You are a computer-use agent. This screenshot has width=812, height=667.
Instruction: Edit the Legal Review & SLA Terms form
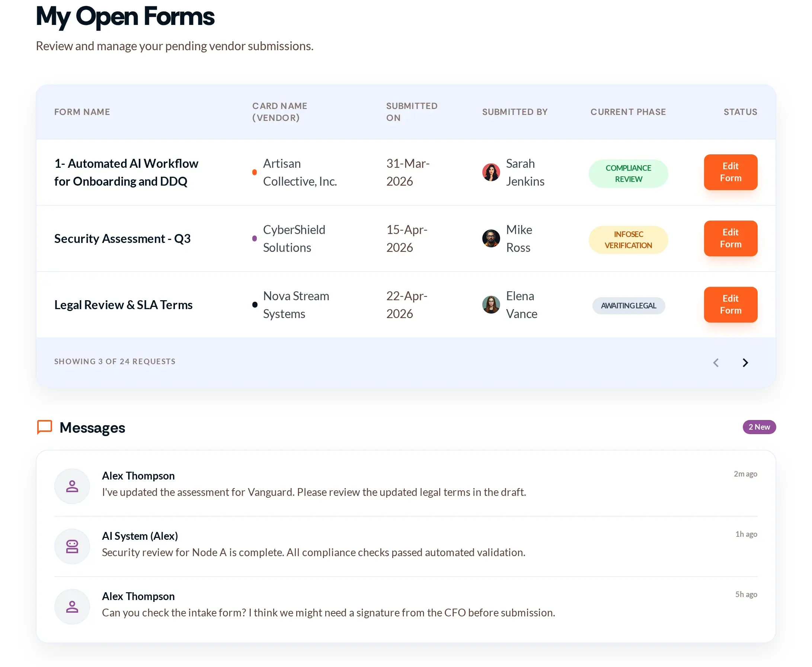tap(730, 305)
